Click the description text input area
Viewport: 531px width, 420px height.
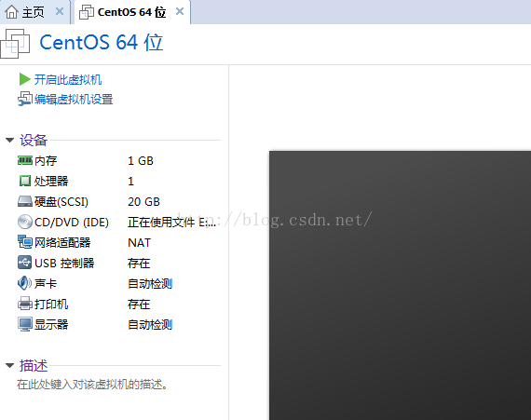[x=92, y=385]
